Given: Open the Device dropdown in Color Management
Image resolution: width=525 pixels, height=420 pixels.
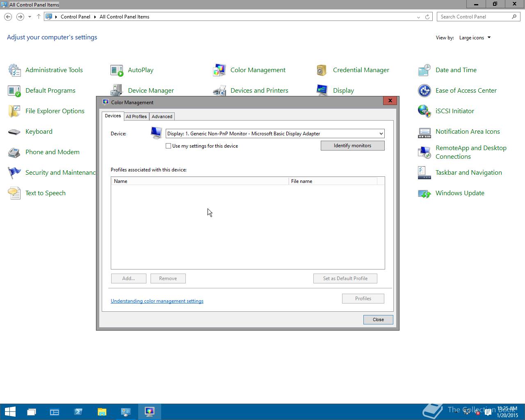Looking at the screenshot, I should (x=275, y=134).
